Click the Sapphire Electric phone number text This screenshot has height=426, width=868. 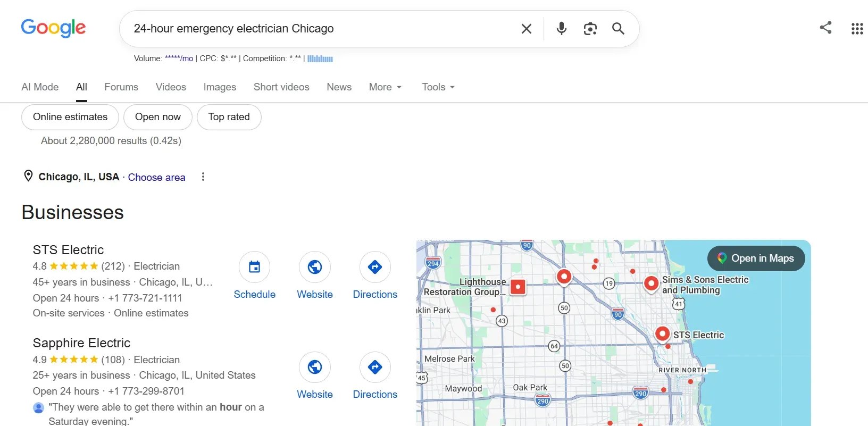click(x=146, y=391)
